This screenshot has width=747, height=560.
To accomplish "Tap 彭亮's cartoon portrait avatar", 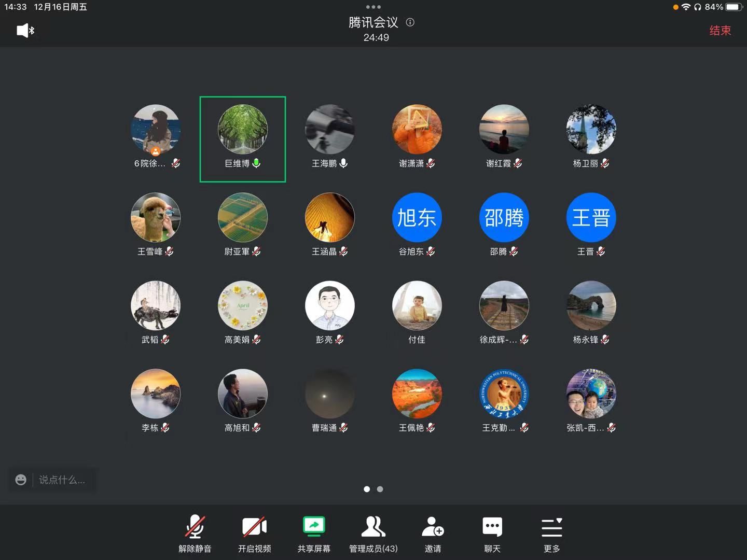I will click(329, 305).
